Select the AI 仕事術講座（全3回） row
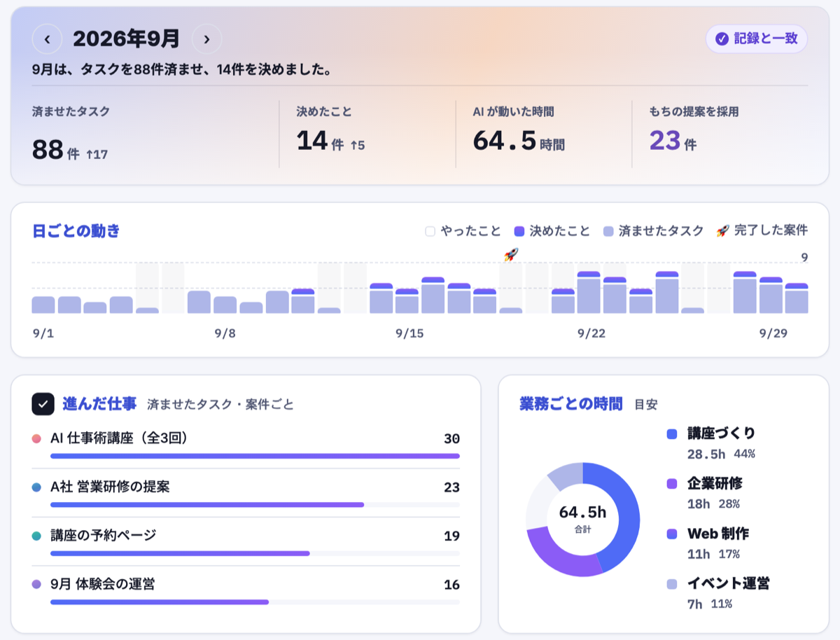This screenshot has height=640, width=840. point(246,445)
